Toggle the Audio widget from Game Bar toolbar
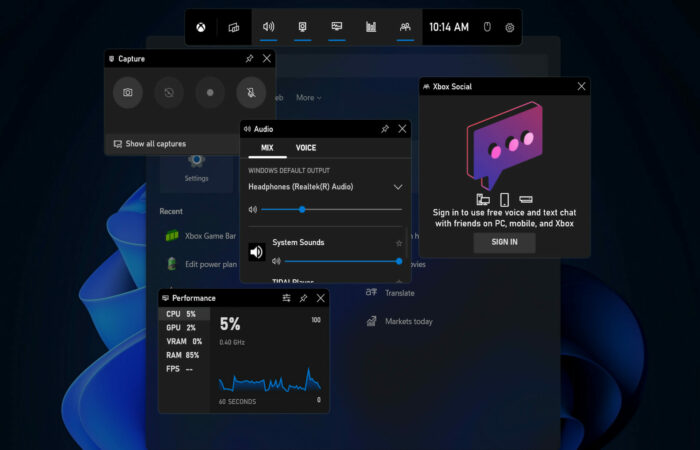Viewport: 700px width, 450px height. pyautogui.click(x=268, y=27)
